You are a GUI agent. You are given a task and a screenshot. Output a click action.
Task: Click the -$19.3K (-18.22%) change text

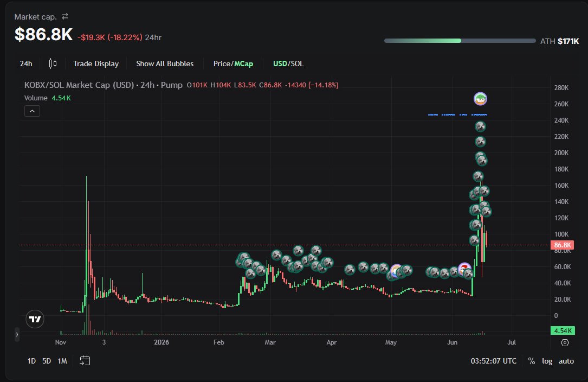click(110, 37)
